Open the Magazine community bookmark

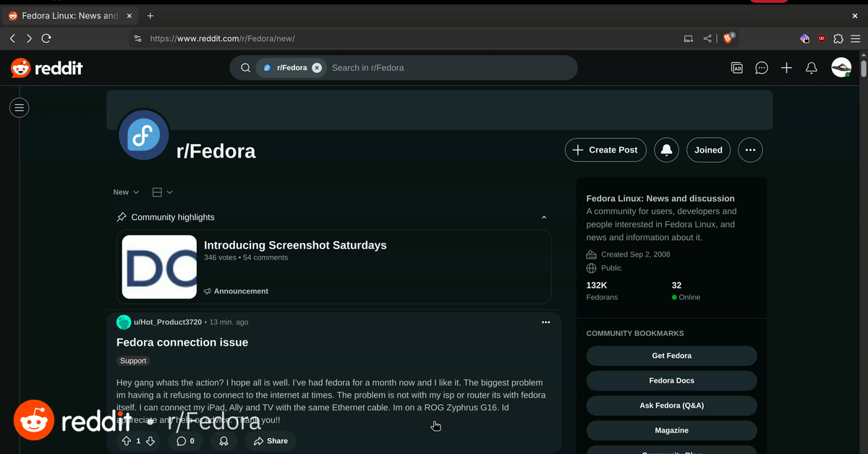(x=671, y=430)
